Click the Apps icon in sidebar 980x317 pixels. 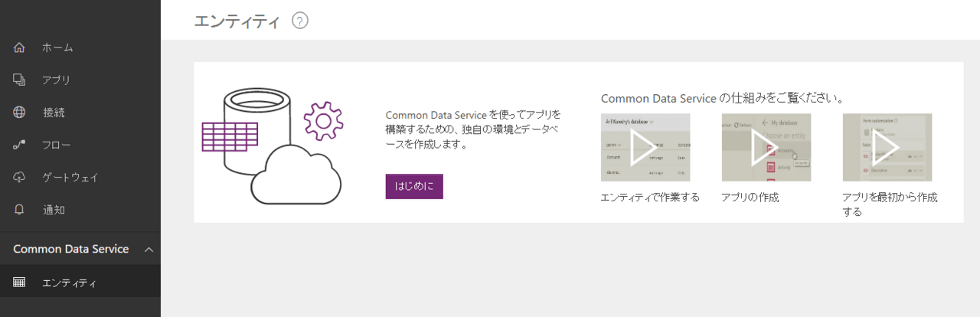[x=19, y=80]
